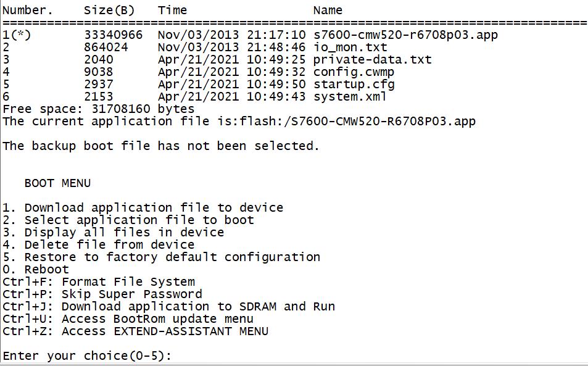Choose the Delete file from device entry
Screen dimensions: 588x366
coord(98,245)
